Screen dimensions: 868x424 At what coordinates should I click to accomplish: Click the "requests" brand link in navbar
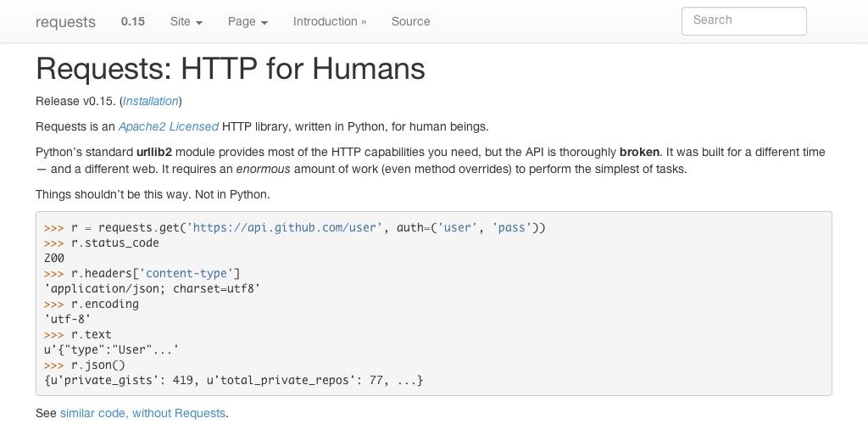click(x=65, y=22)
